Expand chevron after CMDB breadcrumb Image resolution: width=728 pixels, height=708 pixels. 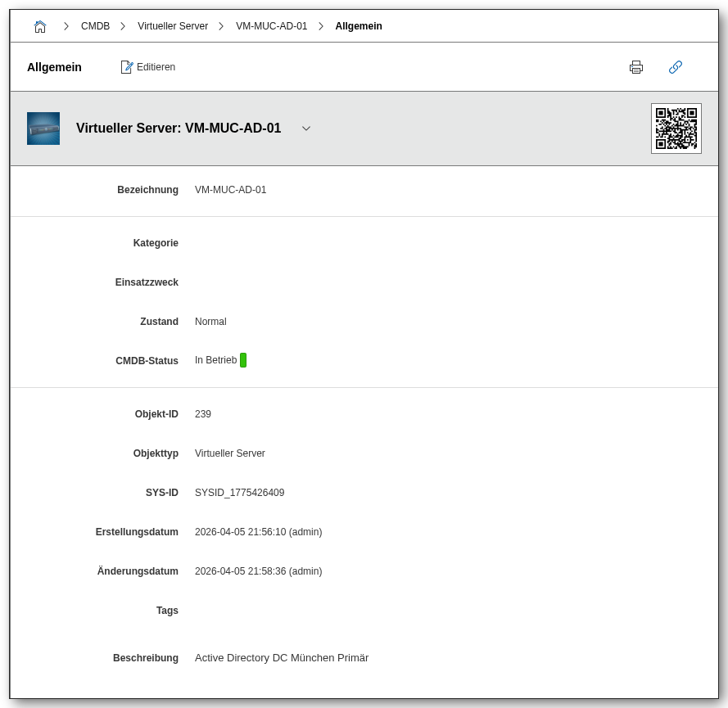click(x=123, y=26)
